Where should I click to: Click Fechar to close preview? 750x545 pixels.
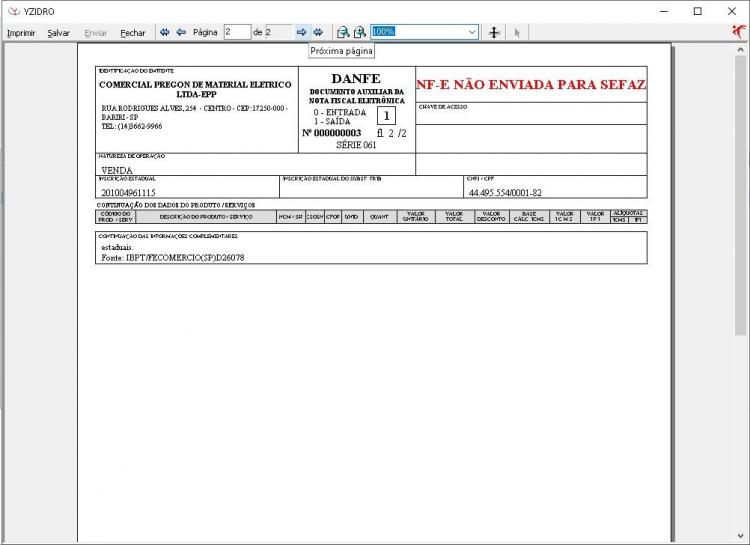(132, 33)
